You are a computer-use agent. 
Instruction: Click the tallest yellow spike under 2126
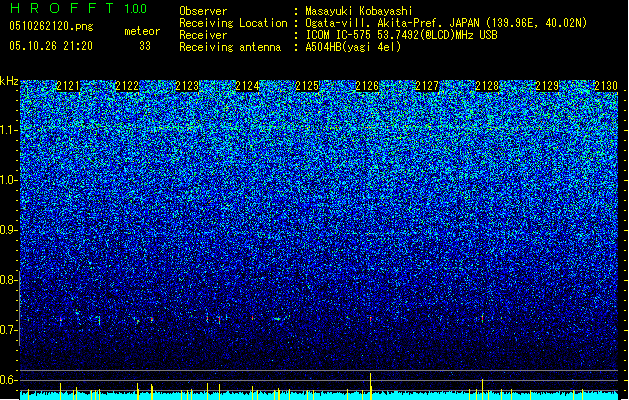point(371,386)
